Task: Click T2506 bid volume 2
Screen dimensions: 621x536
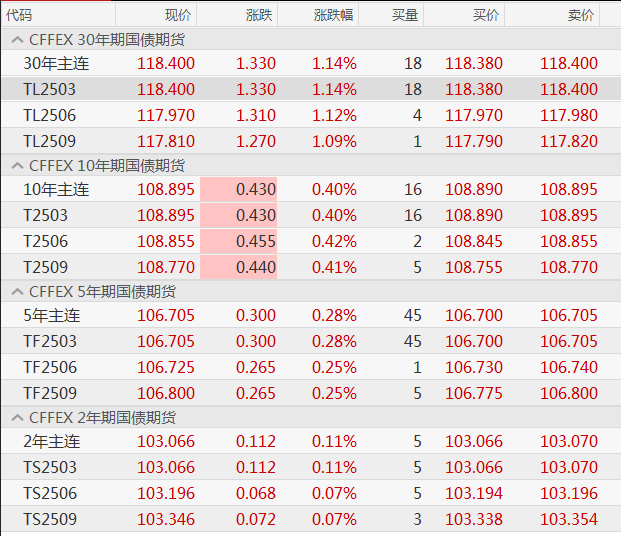Action: point(417,241)
